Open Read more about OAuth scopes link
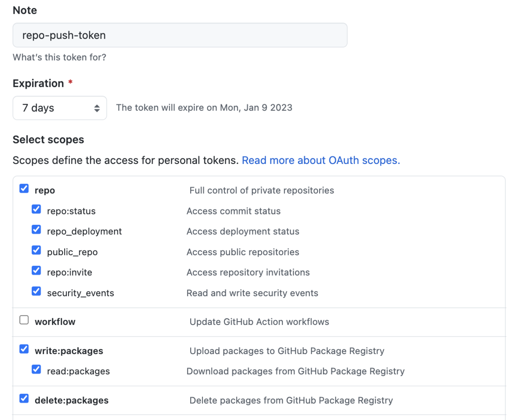The width and height of the screenshot is (514, 420). pyautogui.click(x=321, y=161)
